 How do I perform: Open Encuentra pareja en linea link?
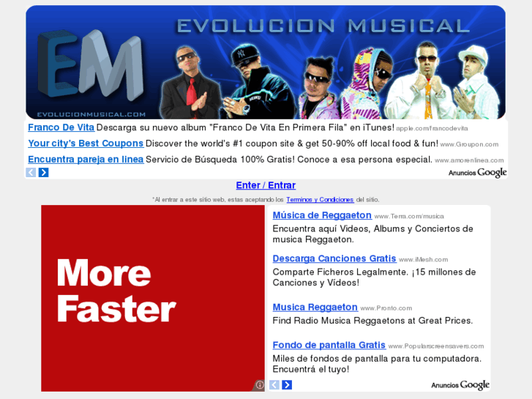click(x=86, y=160)
